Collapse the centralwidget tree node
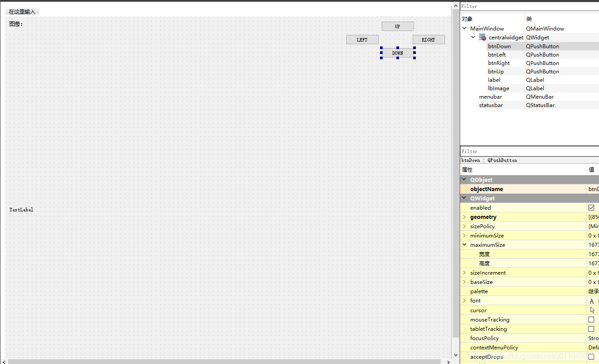599x364 pixels. [473, 38]
